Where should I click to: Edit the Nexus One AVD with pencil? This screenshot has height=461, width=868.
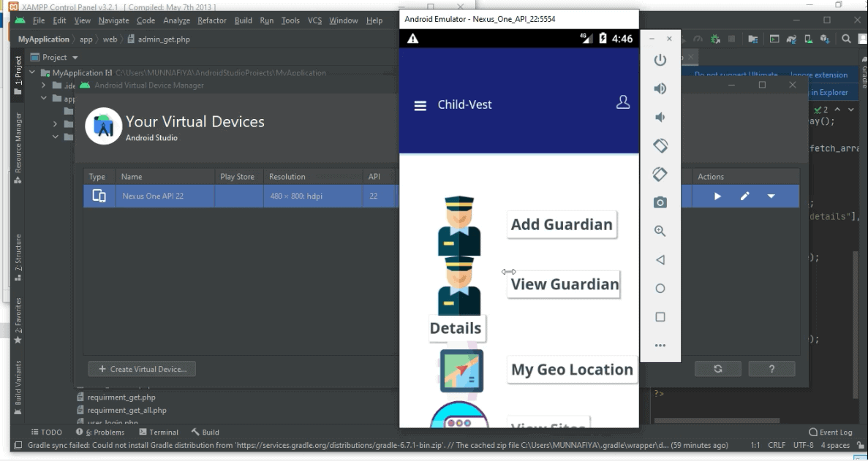tap(744, 197)
